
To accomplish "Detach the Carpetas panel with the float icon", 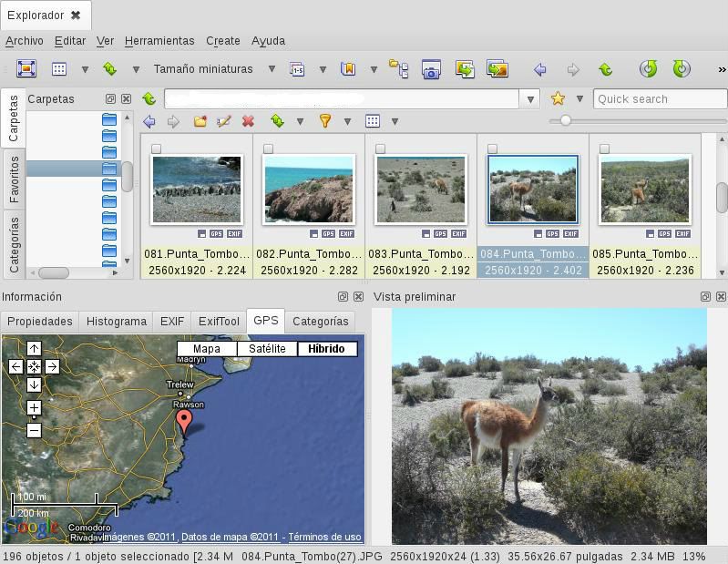I will [x=110, y=99].
